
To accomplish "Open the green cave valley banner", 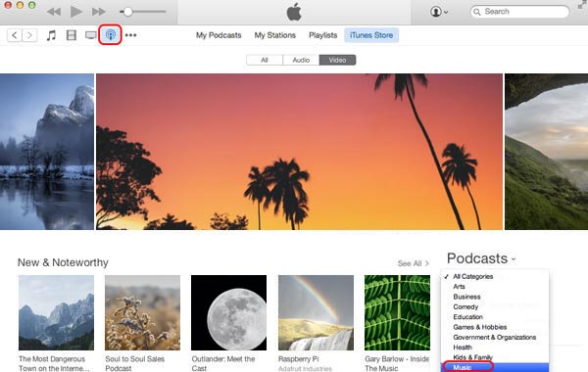I will pyautogui.click(x=547, y=152).
